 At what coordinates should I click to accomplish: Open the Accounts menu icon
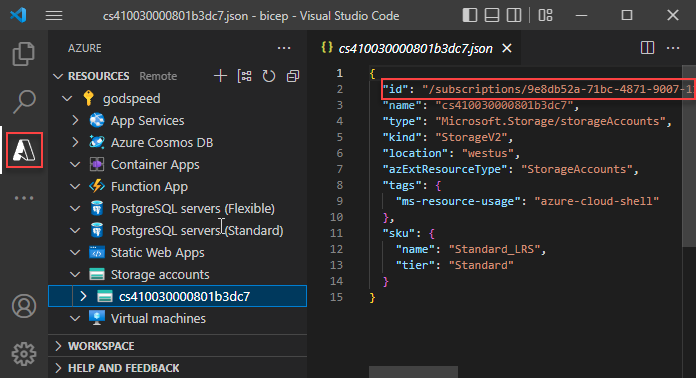click(x=24, y=306)
